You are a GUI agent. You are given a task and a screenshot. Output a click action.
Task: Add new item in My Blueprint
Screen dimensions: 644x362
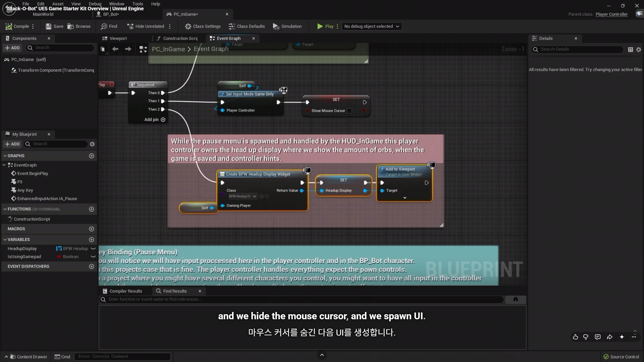click(x=12, y=144)
